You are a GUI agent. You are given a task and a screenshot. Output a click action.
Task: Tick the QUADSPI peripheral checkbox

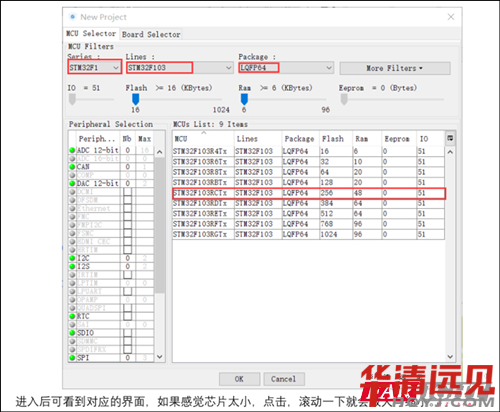tap(127, 308)
